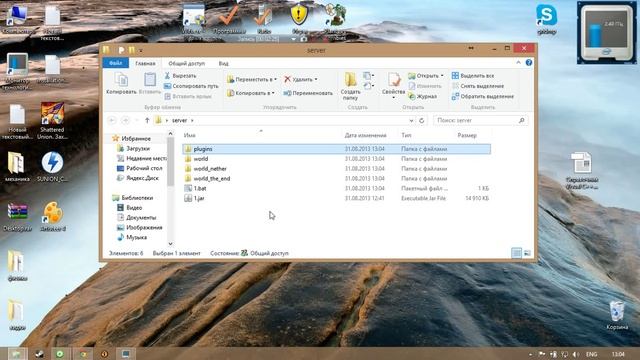Screen dimensions: 640x360
Task: Select Загрузки in navigation pane
Action: pyautogui.click(x=133, y=149)
